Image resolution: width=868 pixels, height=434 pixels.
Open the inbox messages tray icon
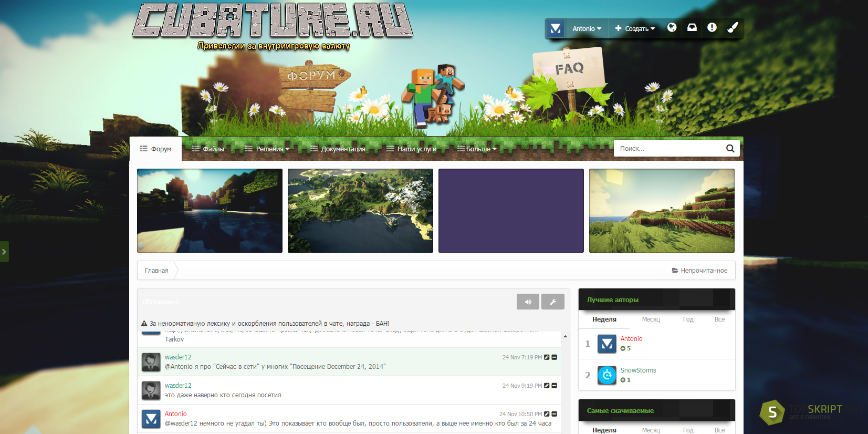[x=692, y=27]
